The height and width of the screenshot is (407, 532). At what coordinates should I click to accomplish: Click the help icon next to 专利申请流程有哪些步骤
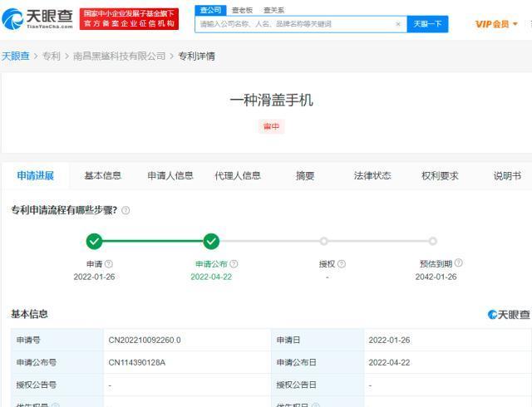pos(126,211)
